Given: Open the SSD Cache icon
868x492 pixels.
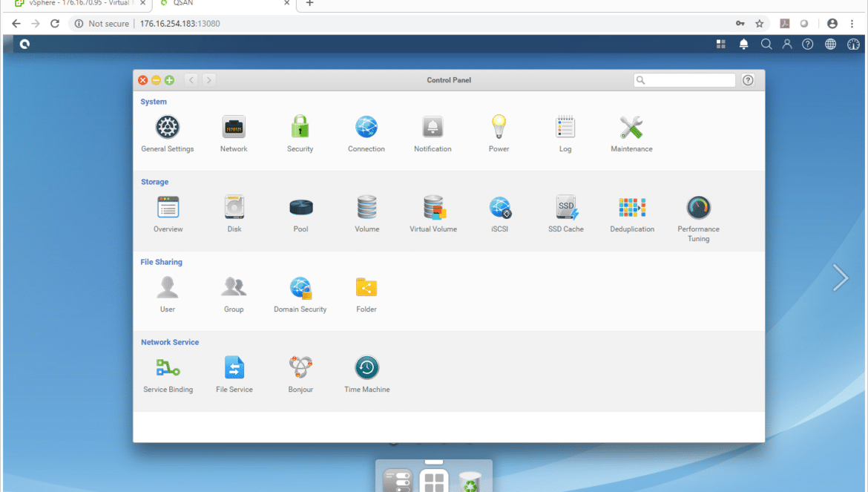Looking at the screenshot, I should coord(566,208).
